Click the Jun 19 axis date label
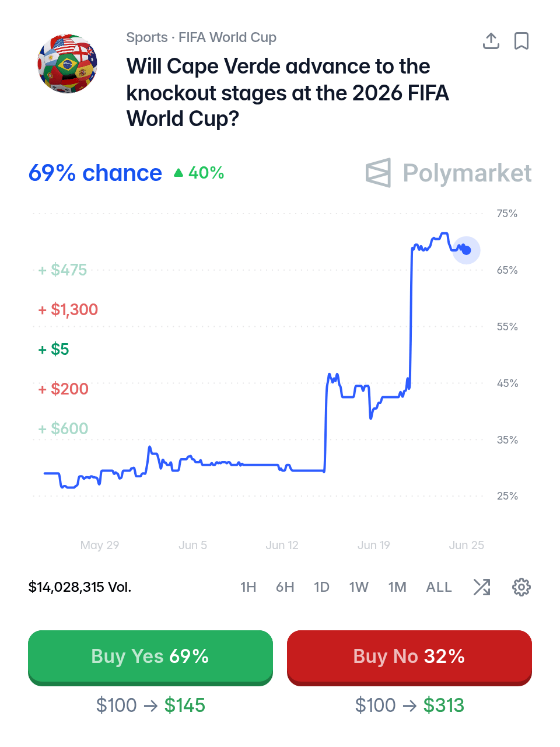This screenshot has width=560, height=747. point(374,545)
